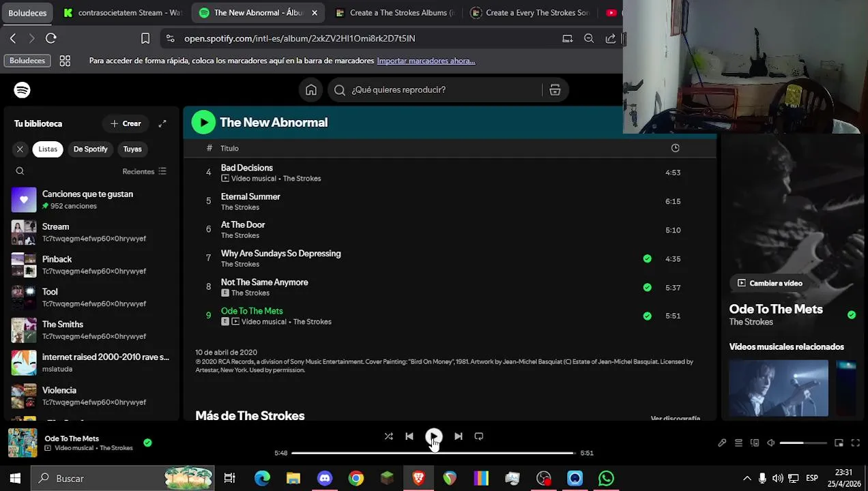This screenshot has height=491, width=868.
Task: Click the Spotify logo
Action: click(22, 90)
